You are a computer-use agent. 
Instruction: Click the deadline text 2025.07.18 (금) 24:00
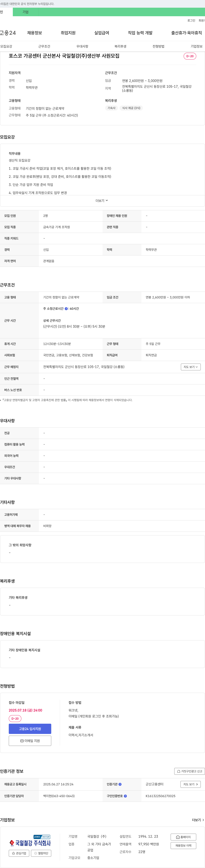click(x=25, y=710)
